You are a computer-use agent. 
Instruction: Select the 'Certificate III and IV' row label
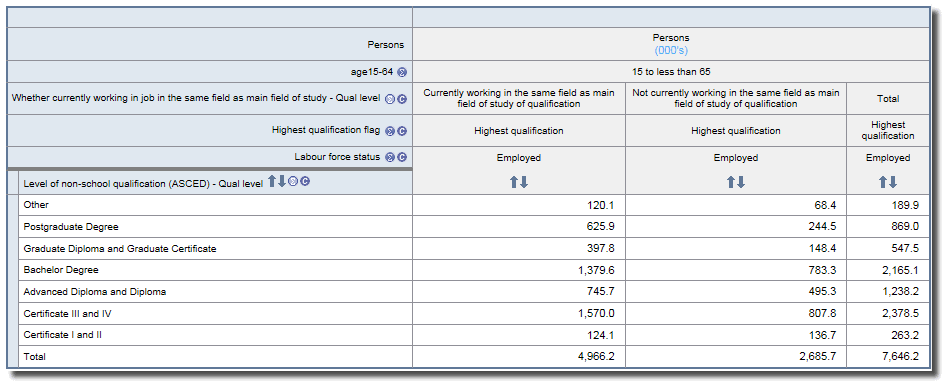pyautogui.click(x=66, y=314)
